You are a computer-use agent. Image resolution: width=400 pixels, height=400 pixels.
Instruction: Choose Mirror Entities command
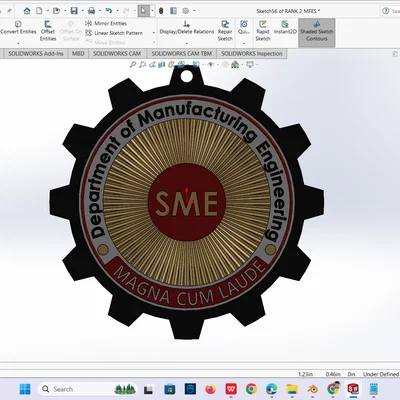point(106,23)
